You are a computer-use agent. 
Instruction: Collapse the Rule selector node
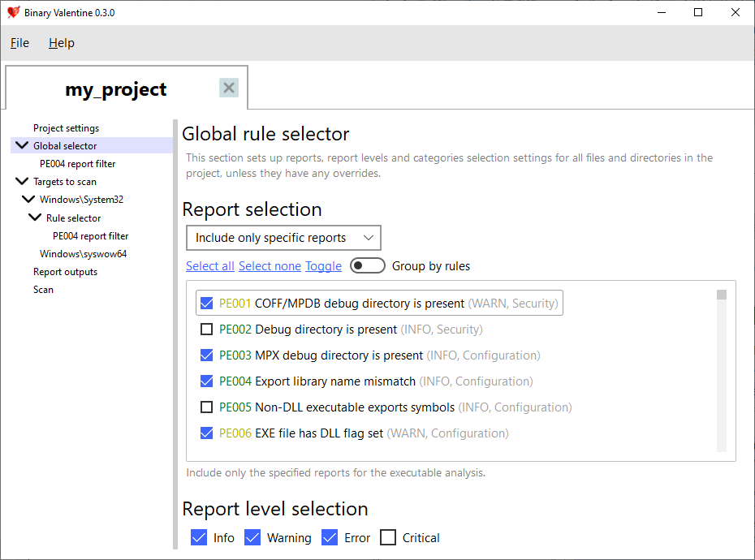coord(35,218)
